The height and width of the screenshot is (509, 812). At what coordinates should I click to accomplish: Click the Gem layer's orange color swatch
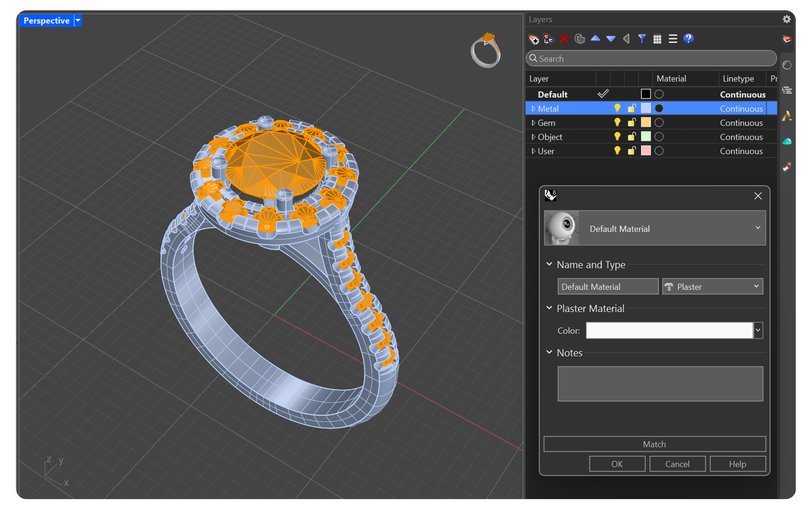[646, 123]
